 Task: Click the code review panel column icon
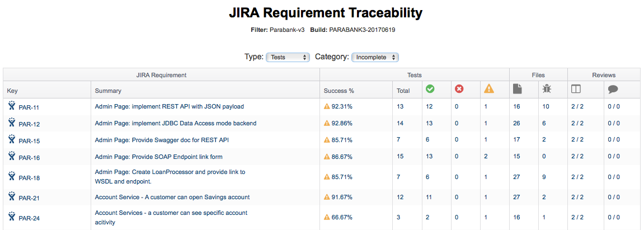tap(576, 89)
